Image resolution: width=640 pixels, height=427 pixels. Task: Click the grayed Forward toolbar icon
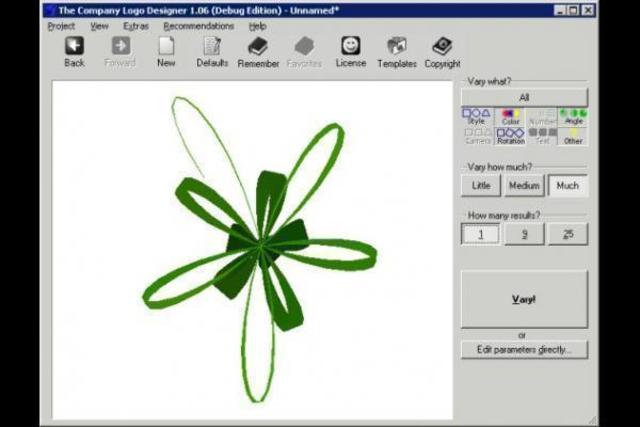120,51
